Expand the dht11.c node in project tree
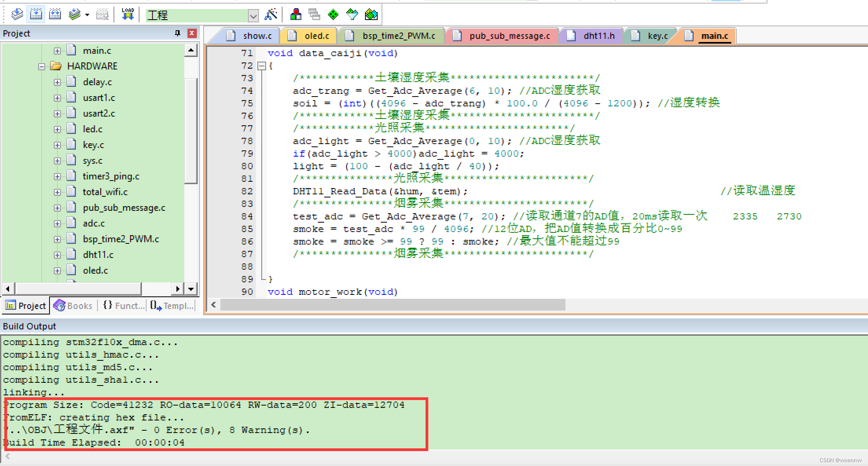The image size is (868, 466). coord(57,255)
